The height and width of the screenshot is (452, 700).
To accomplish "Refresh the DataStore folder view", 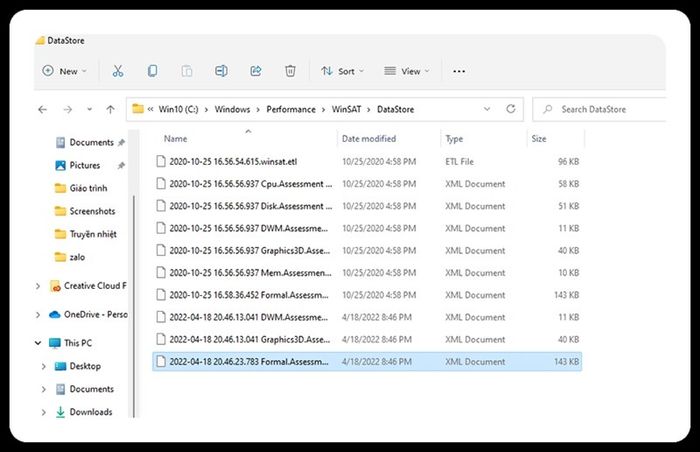I will click(x=511, y=108).
